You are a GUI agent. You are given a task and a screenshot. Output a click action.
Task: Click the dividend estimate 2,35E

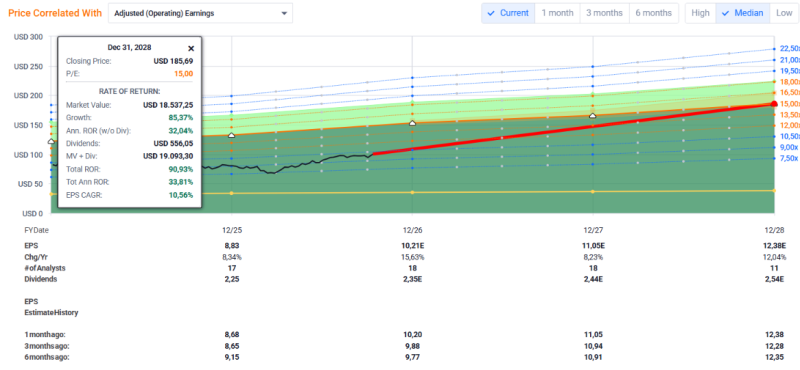coord(412,279)
